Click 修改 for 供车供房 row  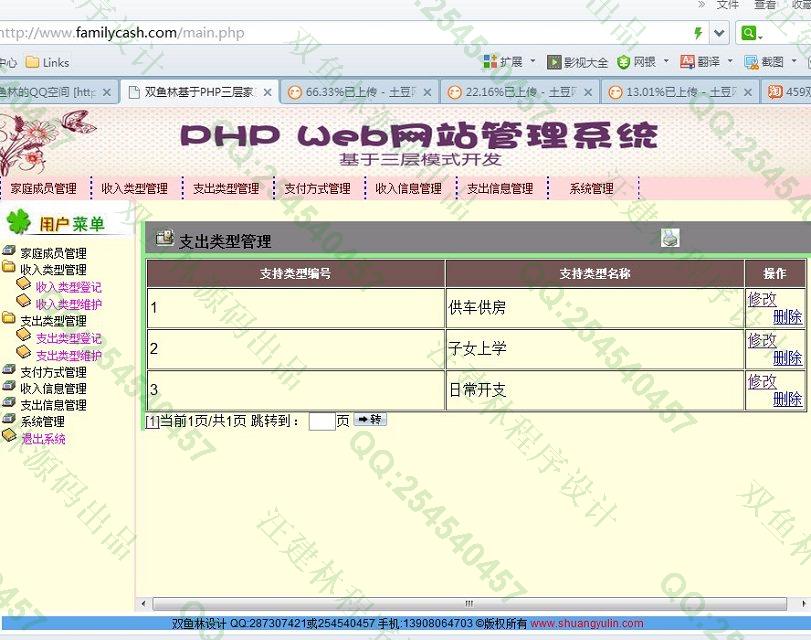point(762,299)
